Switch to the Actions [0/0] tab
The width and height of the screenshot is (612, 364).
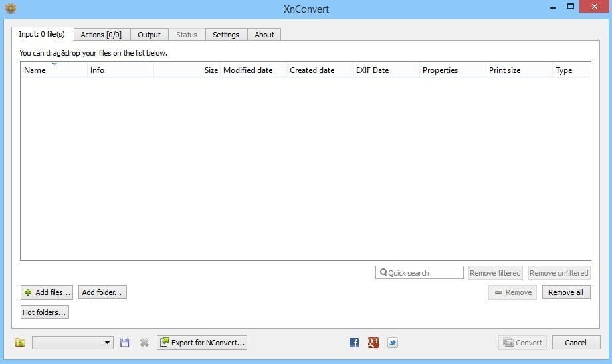[x=101, y=35]
